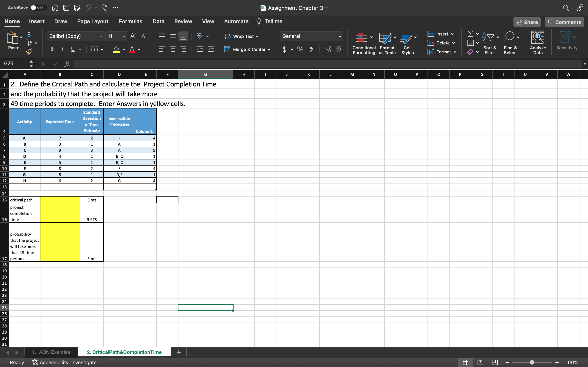Open the Calibri (Body) font dropdown
Image resolution: width=588 pixels, height=367 pixels.
click(x=101, y=36)
